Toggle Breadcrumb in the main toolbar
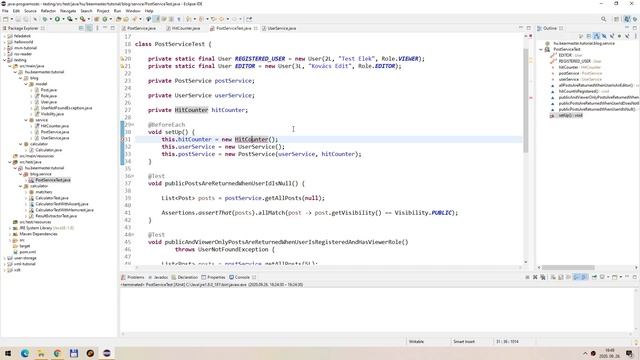 (x=148, y=19)
